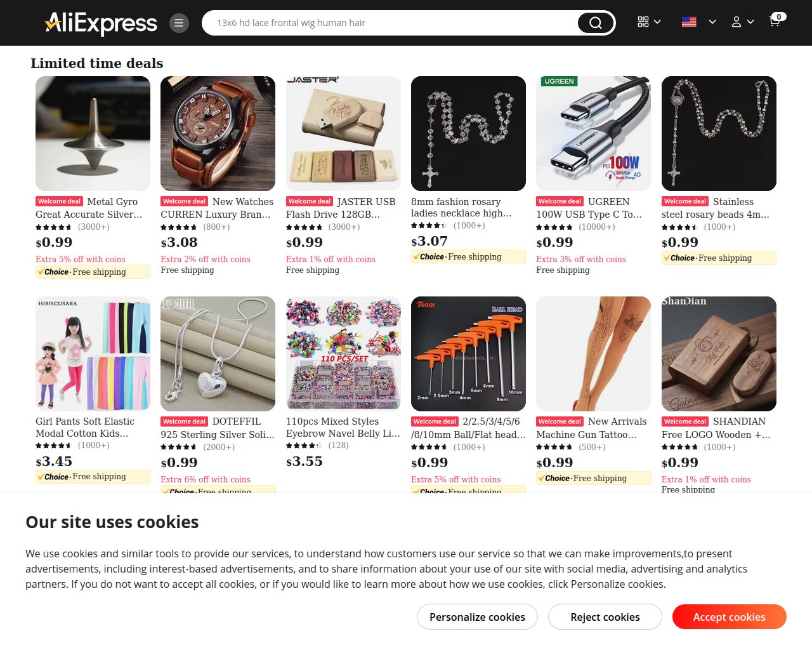Open the QR code app download icon
812x650 pixels.
[x=643, y=22]
